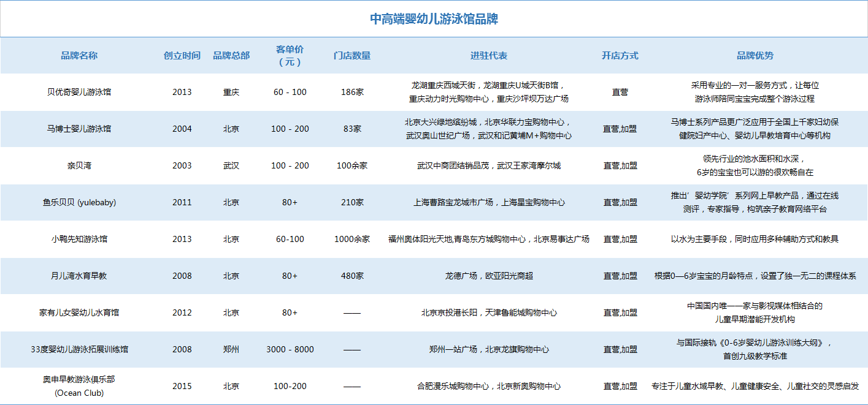Image resolution: width=868 pixels, height=405 pixels.
Task: Click price 3000 - 8000 cell
Action: 290,350
